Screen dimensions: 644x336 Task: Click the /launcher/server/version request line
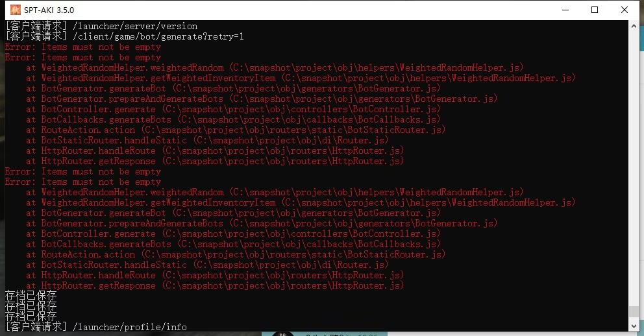(101, 26)
